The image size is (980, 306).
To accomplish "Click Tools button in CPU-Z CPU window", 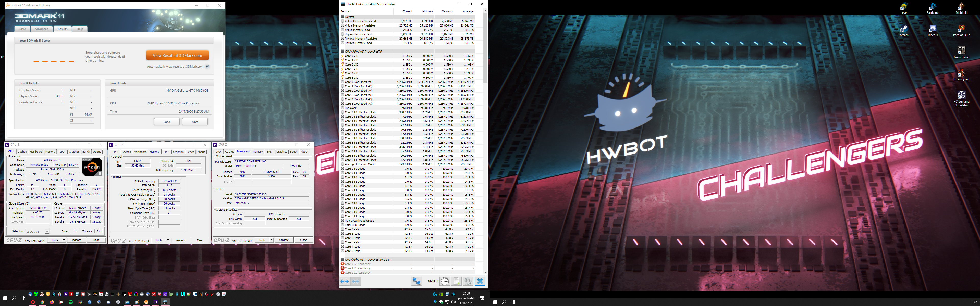I will [x=54, y=240].
